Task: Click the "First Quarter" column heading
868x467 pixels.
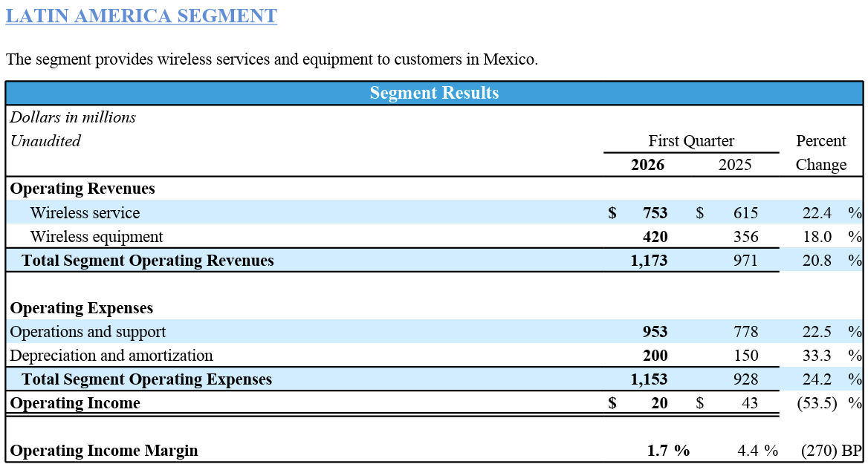Action: (691, 141)
